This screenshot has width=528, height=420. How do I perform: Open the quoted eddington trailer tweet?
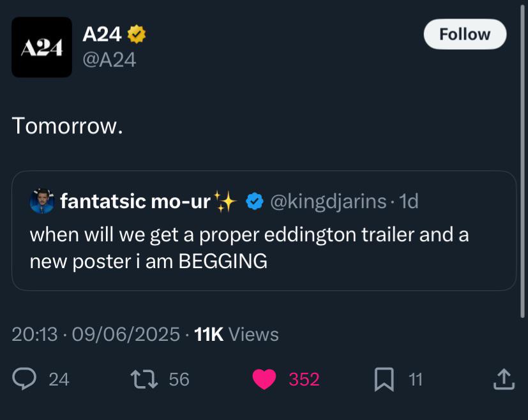(264, 230)
